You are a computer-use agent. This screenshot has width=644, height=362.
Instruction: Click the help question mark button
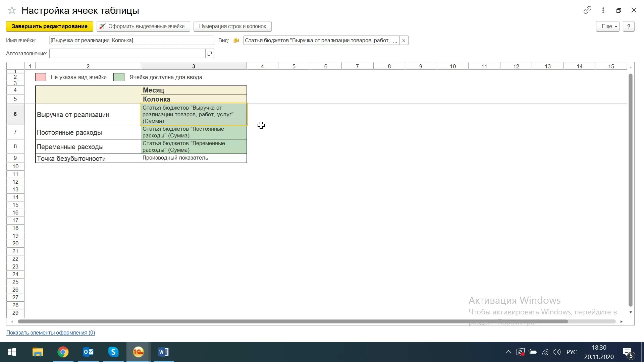628,26
